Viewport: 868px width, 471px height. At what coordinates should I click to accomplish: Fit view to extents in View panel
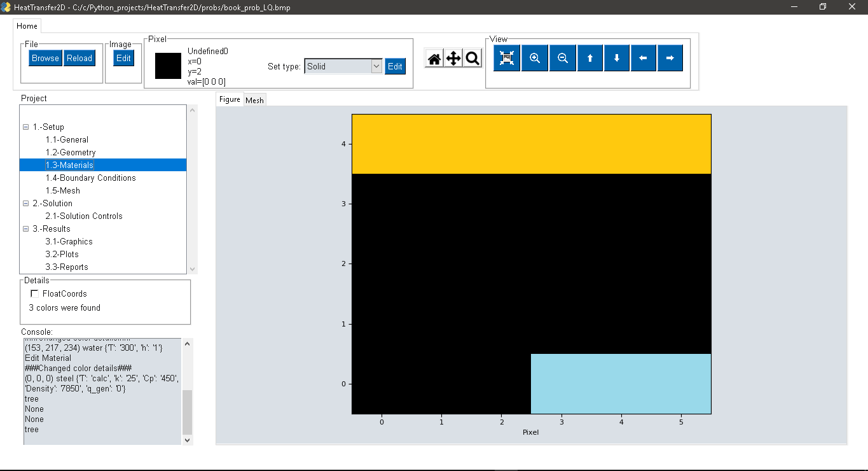[507, 58]
